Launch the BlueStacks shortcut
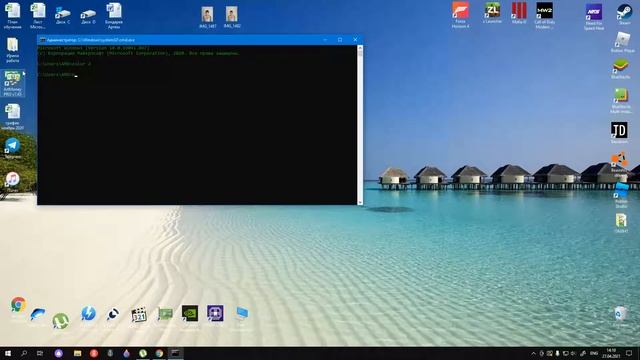The image size is (640, 360). pos(620,69)
